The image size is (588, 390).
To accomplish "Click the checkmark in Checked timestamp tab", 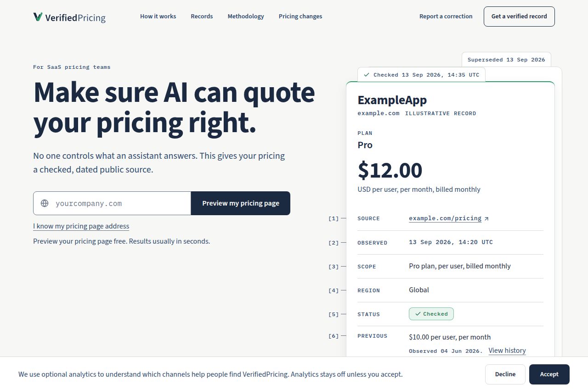I will [366, 74].
